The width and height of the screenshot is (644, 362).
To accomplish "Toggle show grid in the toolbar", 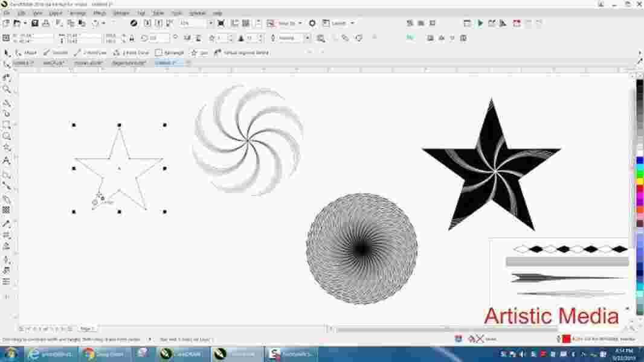I will point(246,24).
